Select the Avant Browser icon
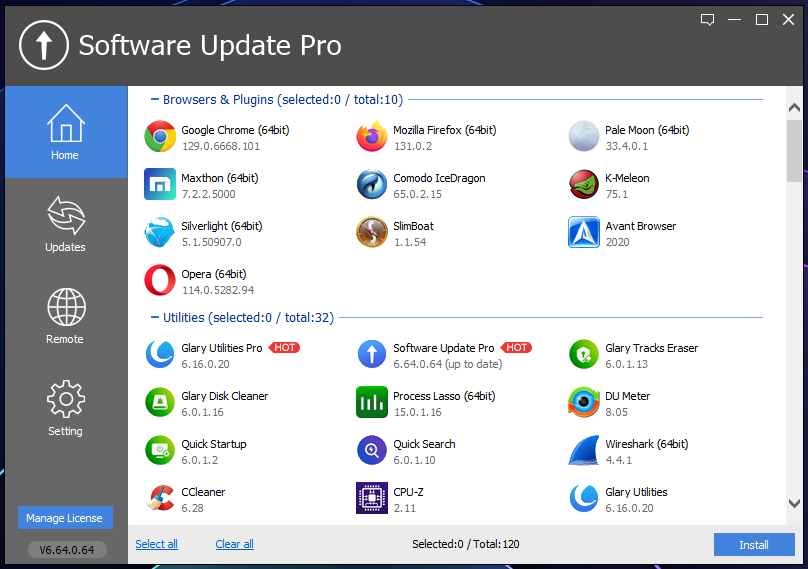 coord(584,233)
